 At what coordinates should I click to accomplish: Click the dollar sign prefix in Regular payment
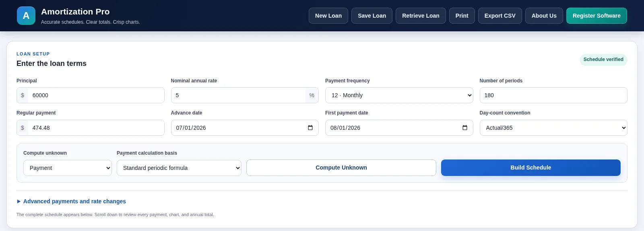(23, 128)
